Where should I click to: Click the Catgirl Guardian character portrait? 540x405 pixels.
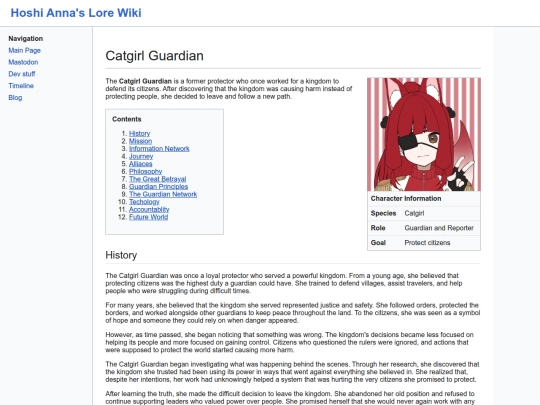pyautogui.click(x=424, y=134)
